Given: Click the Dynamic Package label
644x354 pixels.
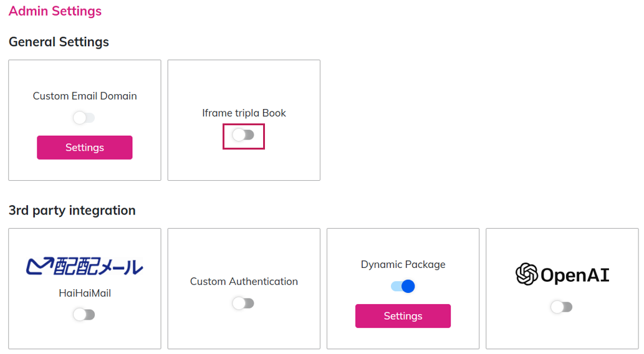Looking at the screenshot, I should [403, 264].
